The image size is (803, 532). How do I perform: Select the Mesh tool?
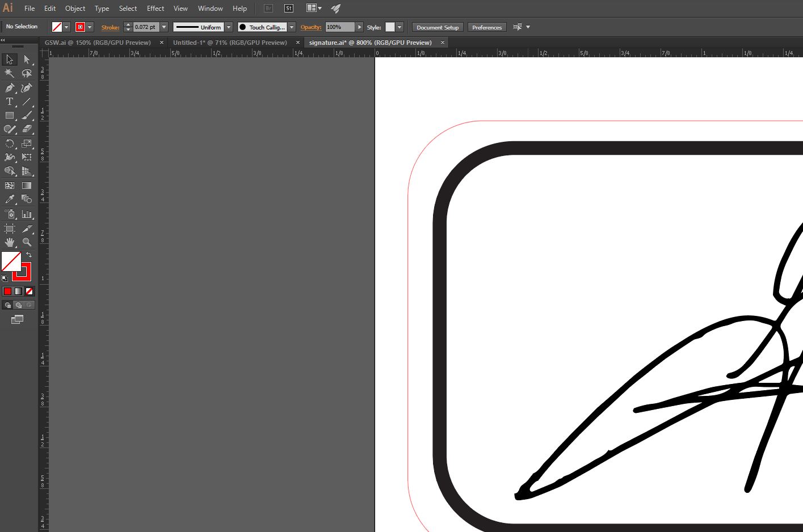pos(10,185)
